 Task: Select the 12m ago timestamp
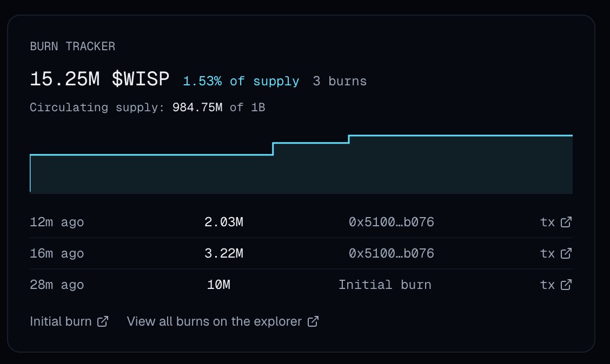tap(57, 222)
